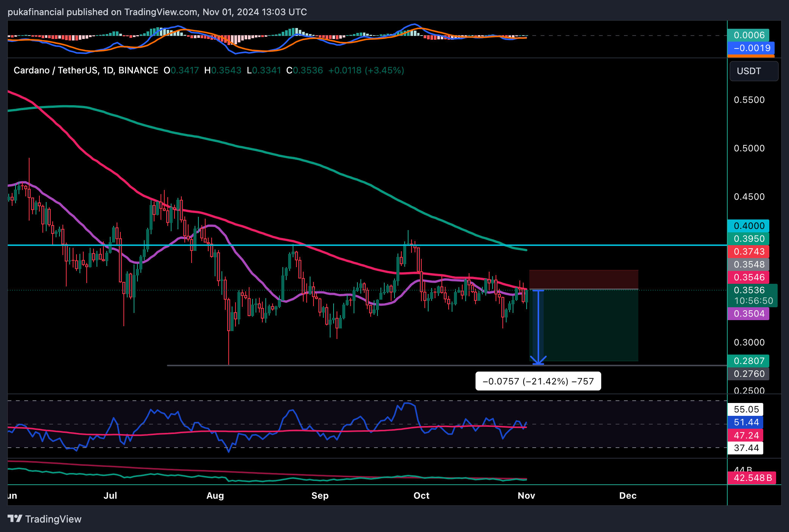Click the change value +0.0118 (+3.45%)
This screenshot has height=532, width=789.
366,70
